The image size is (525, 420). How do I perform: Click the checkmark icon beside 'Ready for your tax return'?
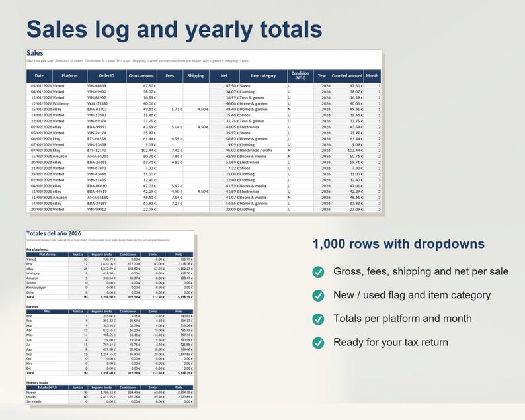click(318, 343)
